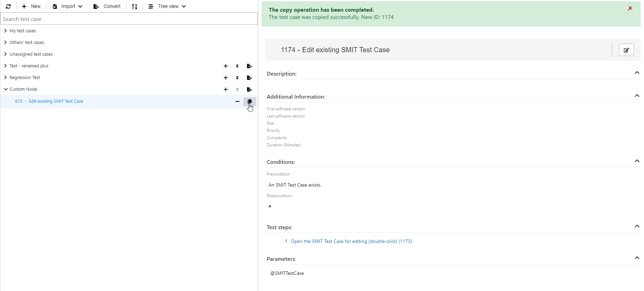644x291 pixels.
Task: Expand the My test cases node
Action: 6,31
